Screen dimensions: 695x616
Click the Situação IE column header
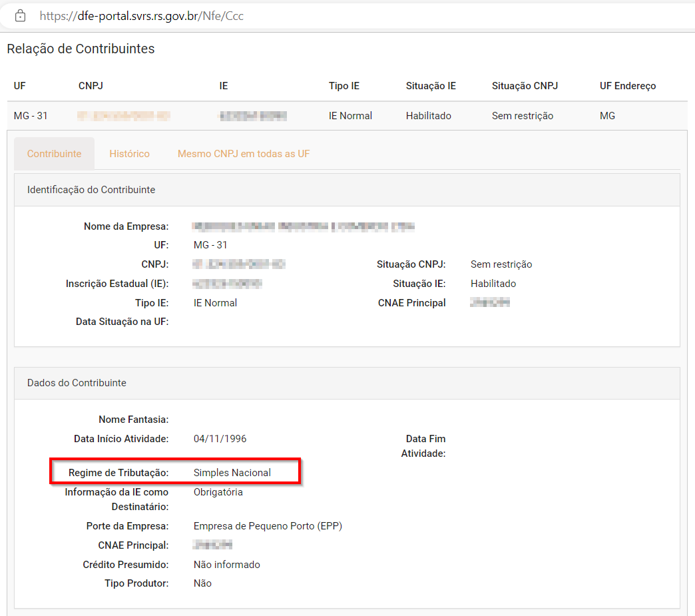[x=431, y=86]
